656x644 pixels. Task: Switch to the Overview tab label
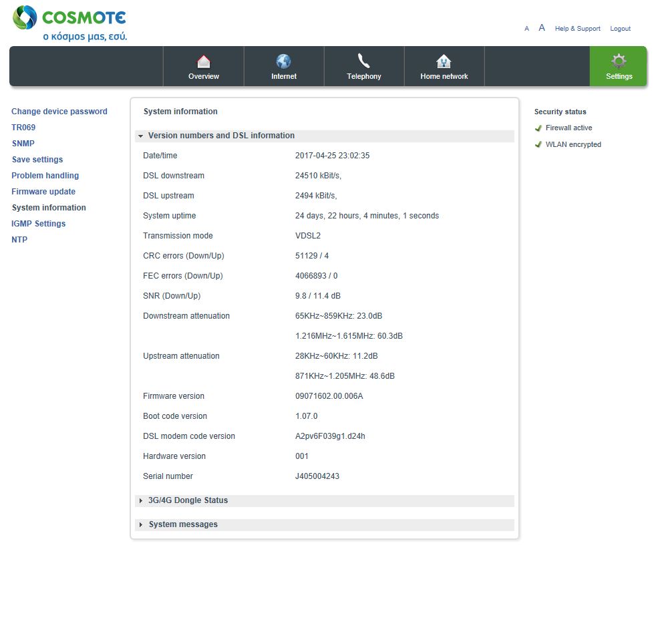[203, 76]
